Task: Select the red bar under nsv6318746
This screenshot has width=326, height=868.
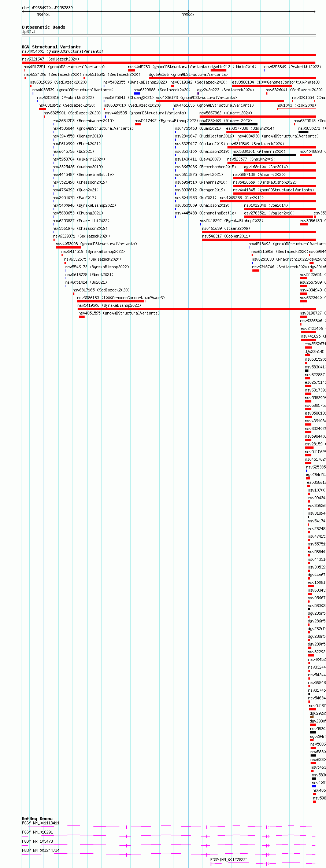Action: click(256, 271)
